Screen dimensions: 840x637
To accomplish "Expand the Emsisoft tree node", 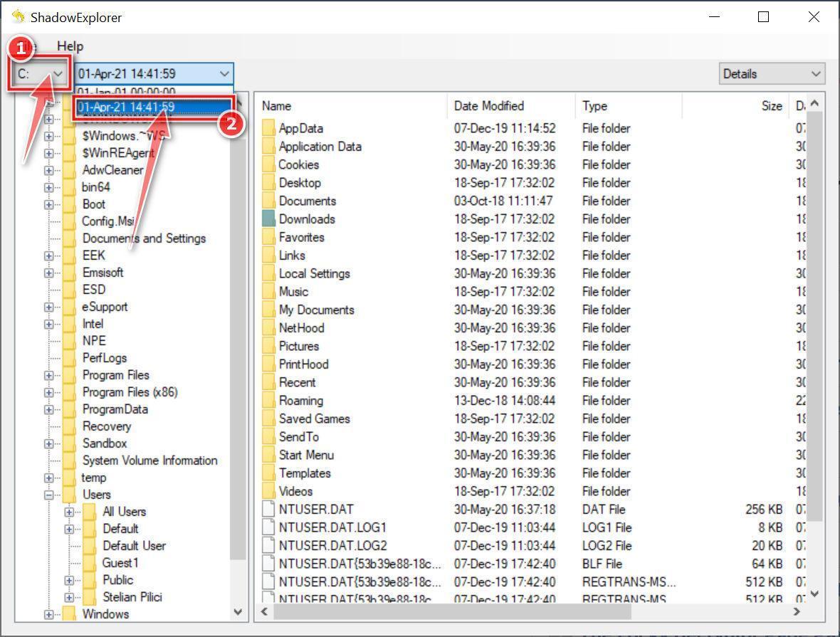I will click(48, 273).
